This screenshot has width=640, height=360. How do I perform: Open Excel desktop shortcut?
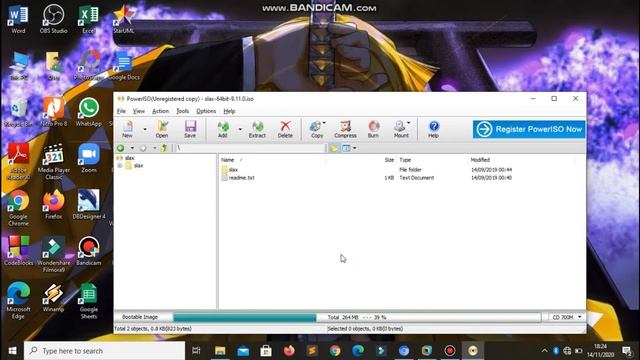coord(89,19)
